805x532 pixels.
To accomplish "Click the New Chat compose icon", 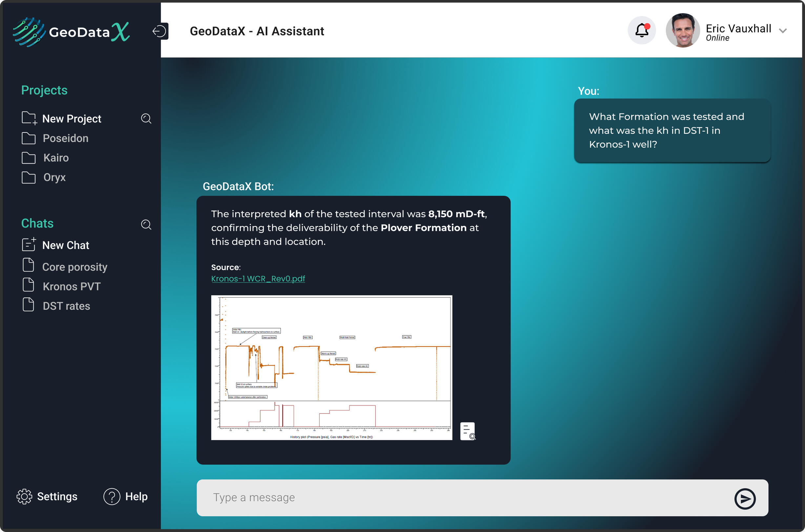I will [x=29, y=245].
